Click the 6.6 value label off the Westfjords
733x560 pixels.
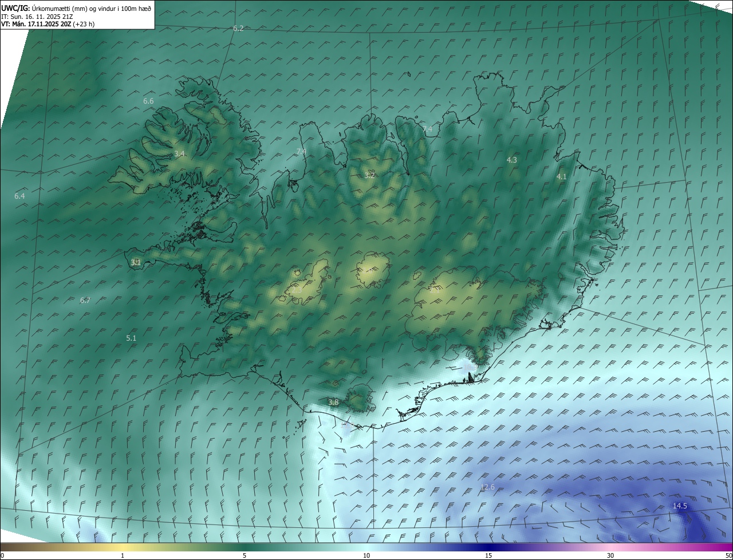[148, 101]
